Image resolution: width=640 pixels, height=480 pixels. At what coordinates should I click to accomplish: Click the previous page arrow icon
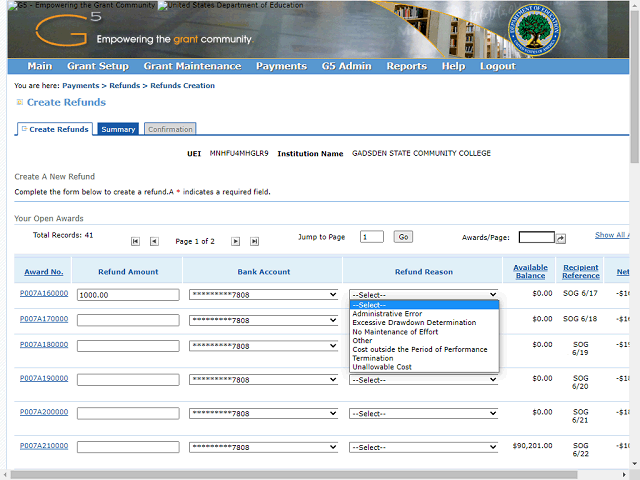(x=154, y=241)
